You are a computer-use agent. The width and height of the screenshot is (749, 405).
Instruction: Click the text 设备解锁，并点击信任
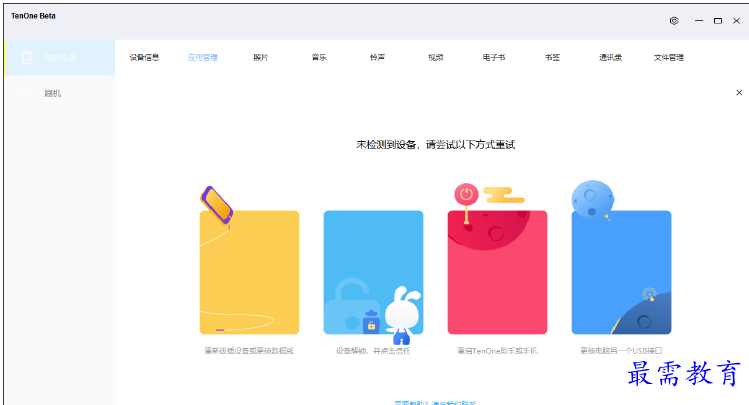[373, 351]
